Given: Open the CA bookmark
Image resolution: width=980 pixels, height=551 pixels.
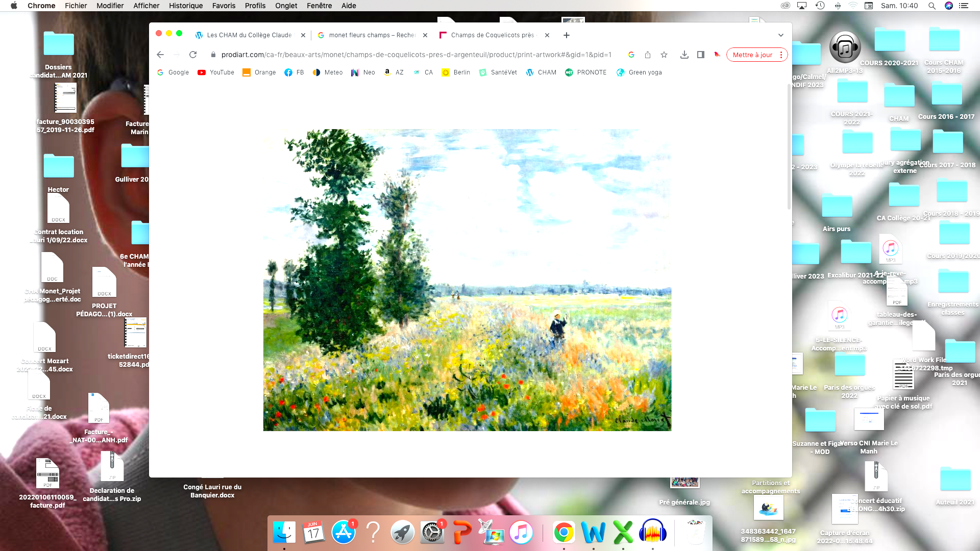Looking at the screenshot, I should pos(423,72).
